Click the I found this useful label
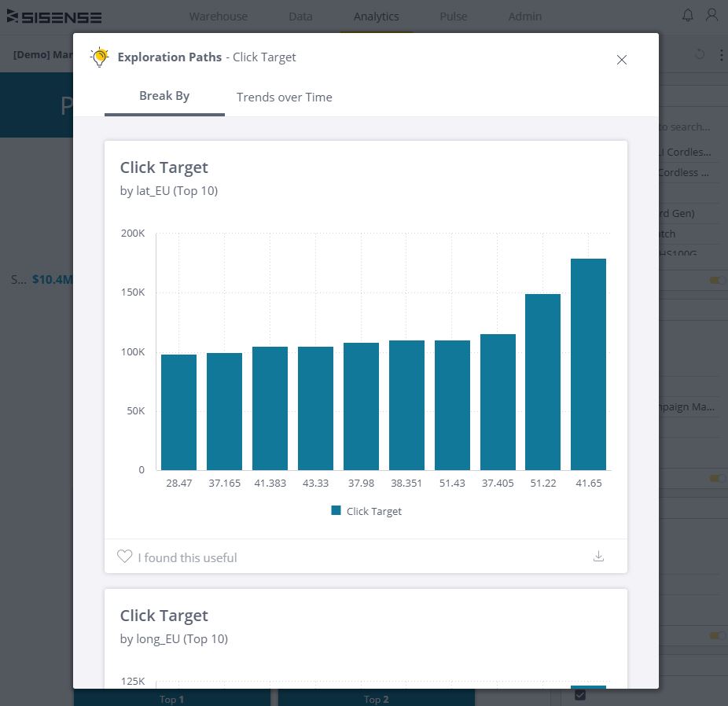 point(187,557)
